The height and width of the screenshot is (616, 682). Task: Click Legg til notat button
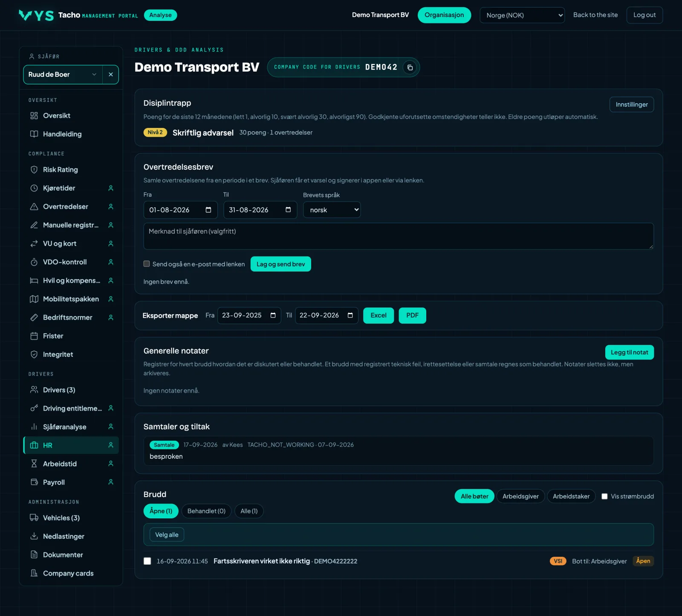(629, 352)
